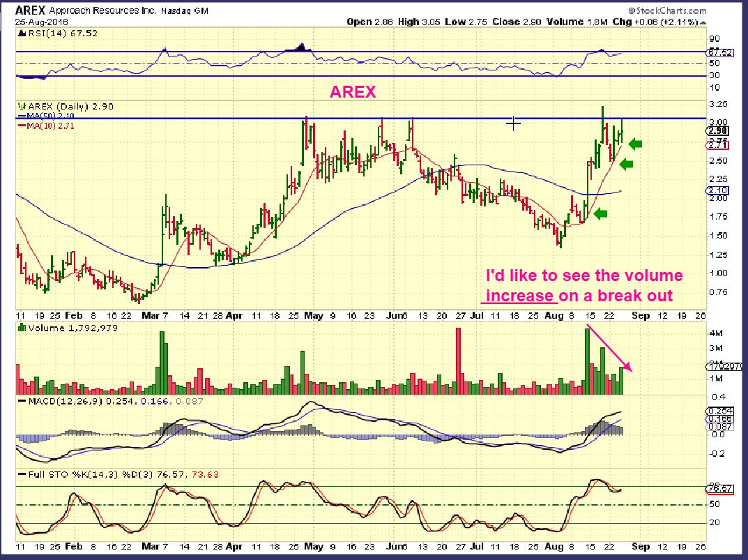Click the red MA(10) 2.71 legend entry
Image resolution: width=748 pixels, height=560 pixels.
pyautogui.click(x=46, y=126)
